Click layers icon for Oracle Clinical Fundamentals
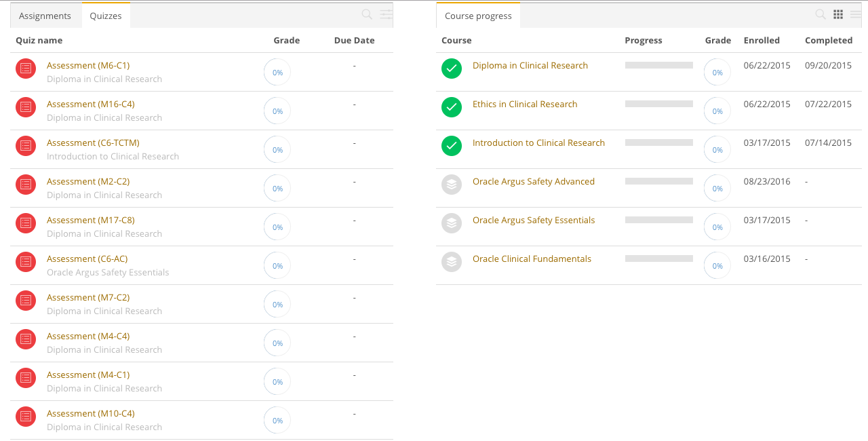Image resolution: width=868 pixels, height=441 pixels. click(x=452, y=262)
